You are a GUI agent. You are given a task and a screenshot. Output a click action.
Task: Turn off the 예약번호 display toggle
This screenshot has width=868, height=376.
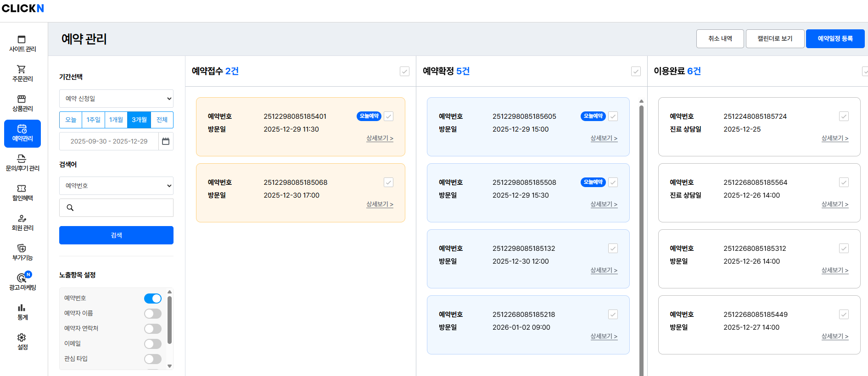click(153, 299)
